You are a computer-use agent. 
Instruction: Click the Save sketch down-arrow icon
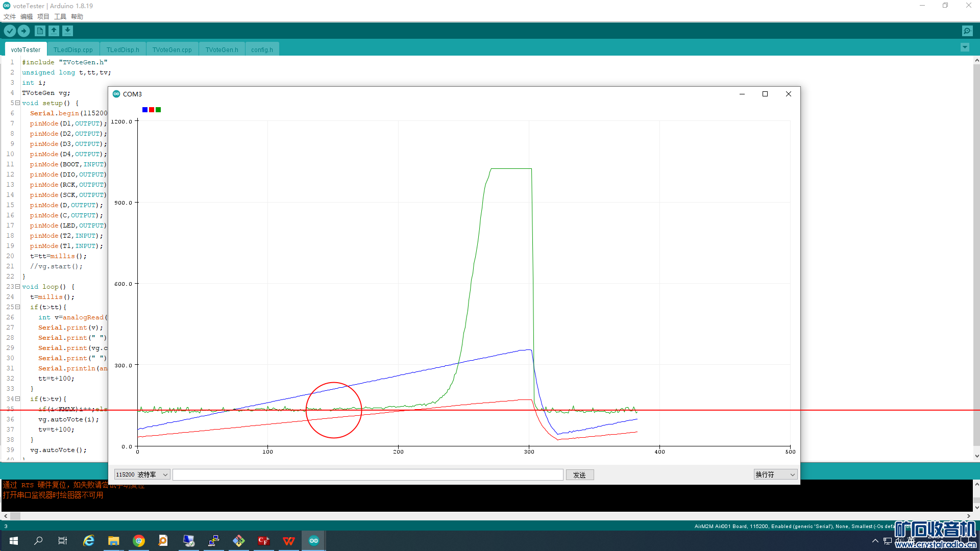tap(67, 31)
